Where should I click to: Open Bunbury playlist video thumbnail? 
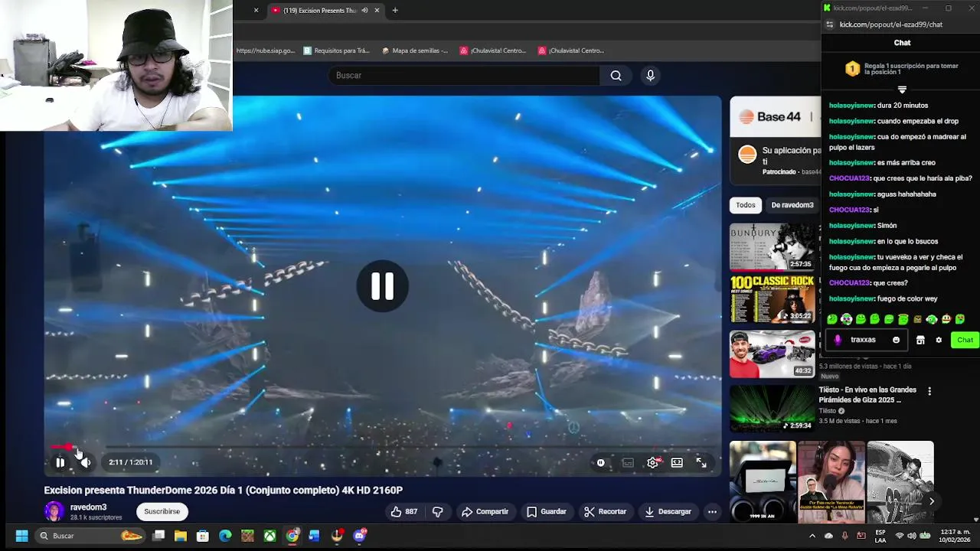point(773,246)
